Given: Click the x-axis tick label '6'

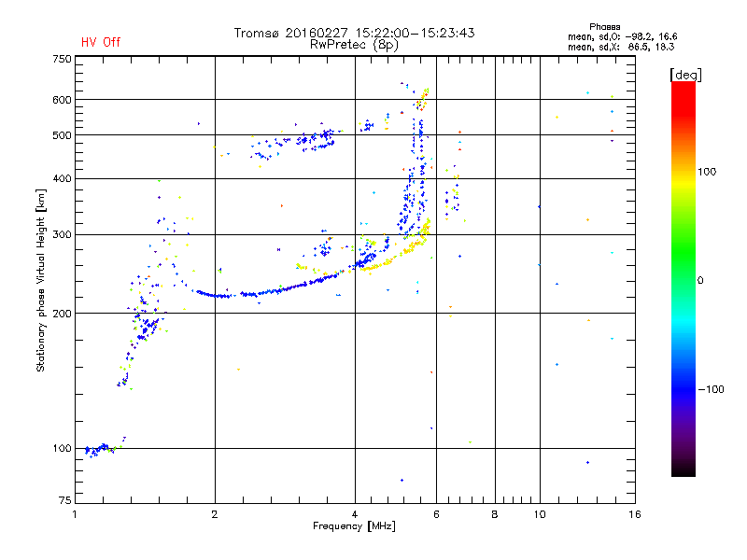Looking at the screenshot, I should coord(436,514).
